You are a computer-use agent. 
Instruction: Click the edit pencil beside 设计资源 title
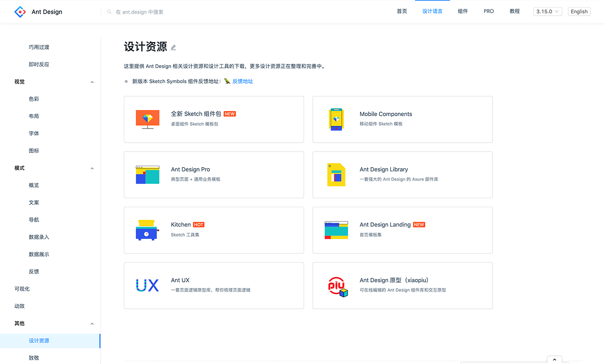click(173, 47)
